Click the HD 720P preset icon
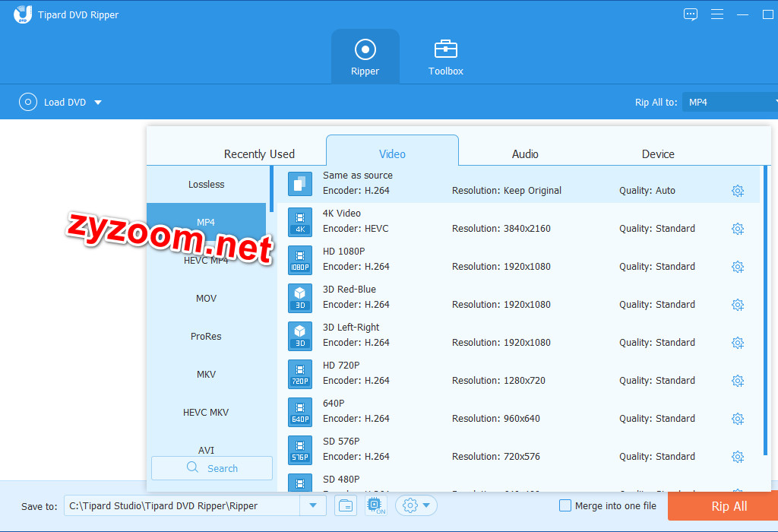 pos(300,374)
